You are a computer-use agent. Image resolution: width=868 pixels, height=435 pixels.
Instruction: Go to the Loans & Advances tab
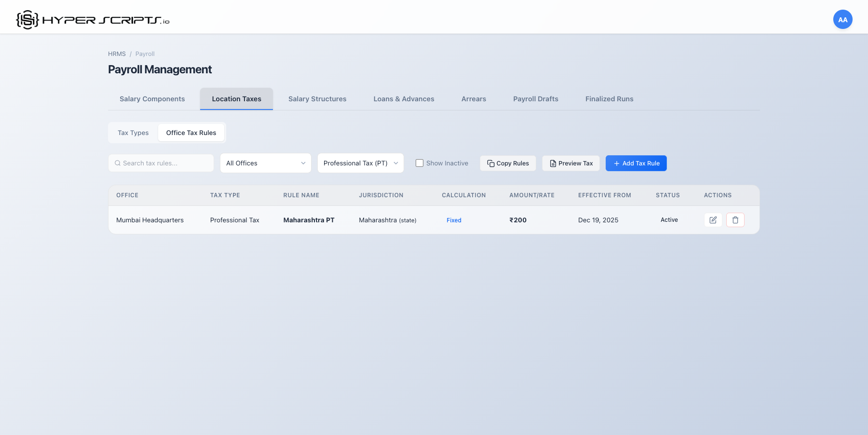(x=404, y=99)
